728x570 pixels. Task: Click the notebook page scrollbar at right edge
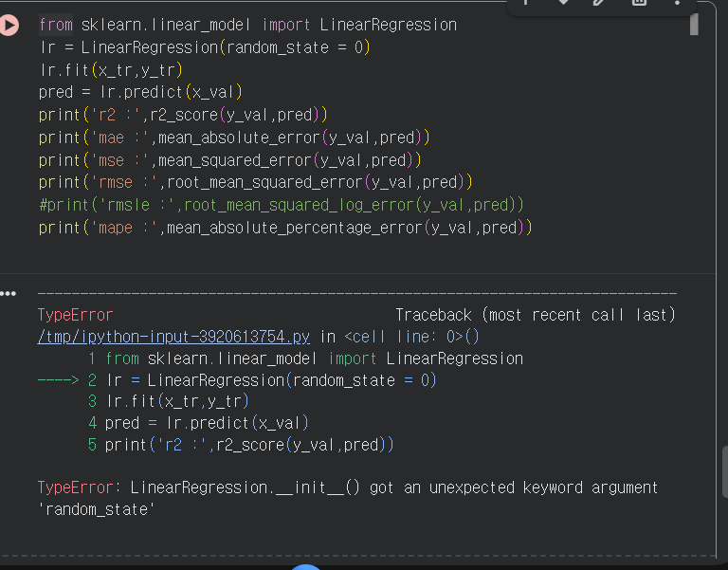[725, 472]
